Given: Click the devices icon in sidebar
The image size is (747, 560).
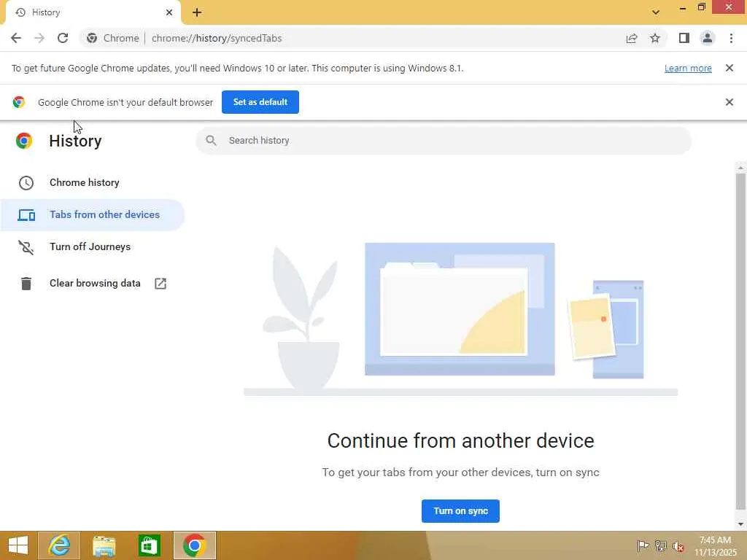Looking at the screenshot, I should (26, 215).
